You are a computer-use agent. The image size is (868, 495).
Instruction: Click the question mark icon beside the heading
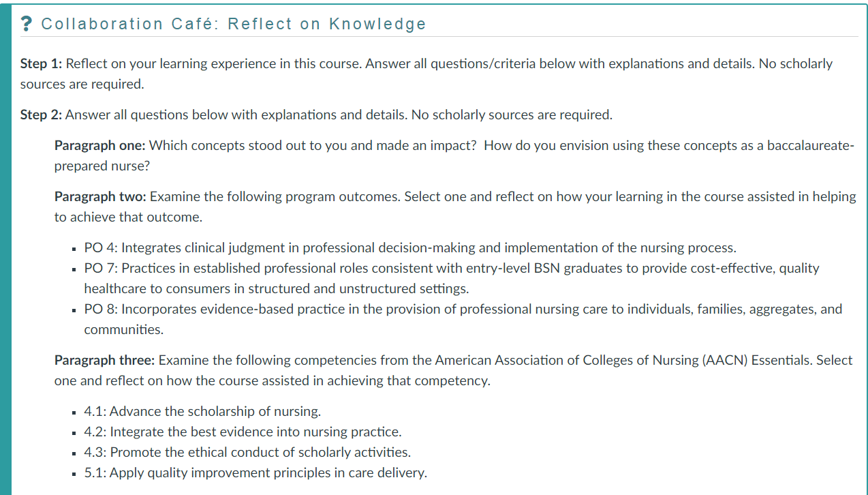tap(27, 25)
